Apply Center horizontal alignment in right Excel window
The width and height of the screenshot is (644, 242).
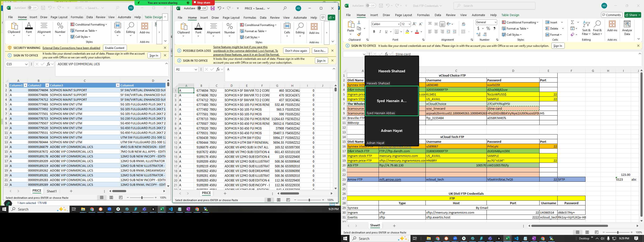point(436,32)
